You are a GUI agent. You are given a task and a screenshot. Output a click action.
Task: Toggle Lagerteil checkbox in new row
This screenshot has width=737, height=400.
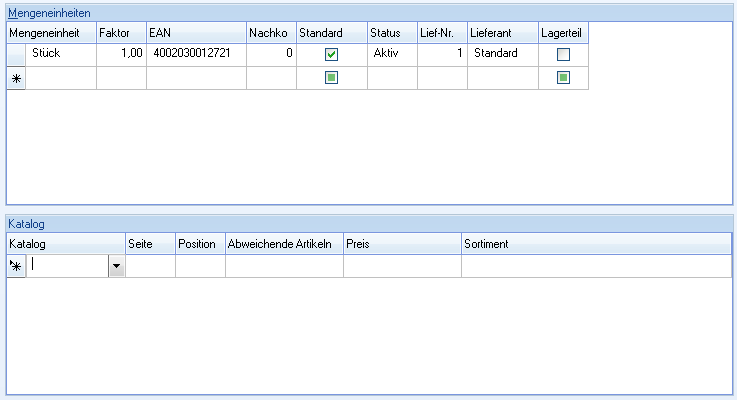(563, 78)
